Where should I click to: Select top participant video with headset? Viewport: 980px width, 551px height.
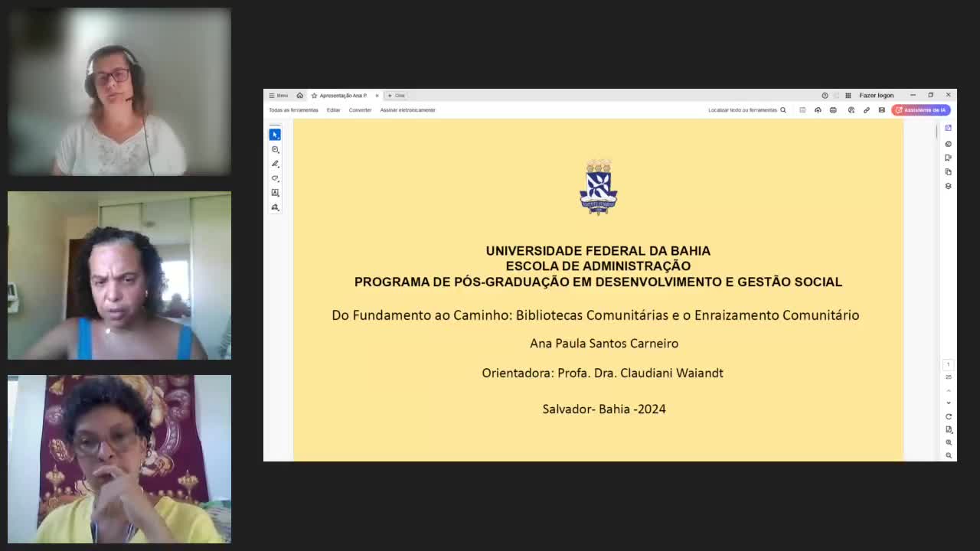(x=119, y=92)
